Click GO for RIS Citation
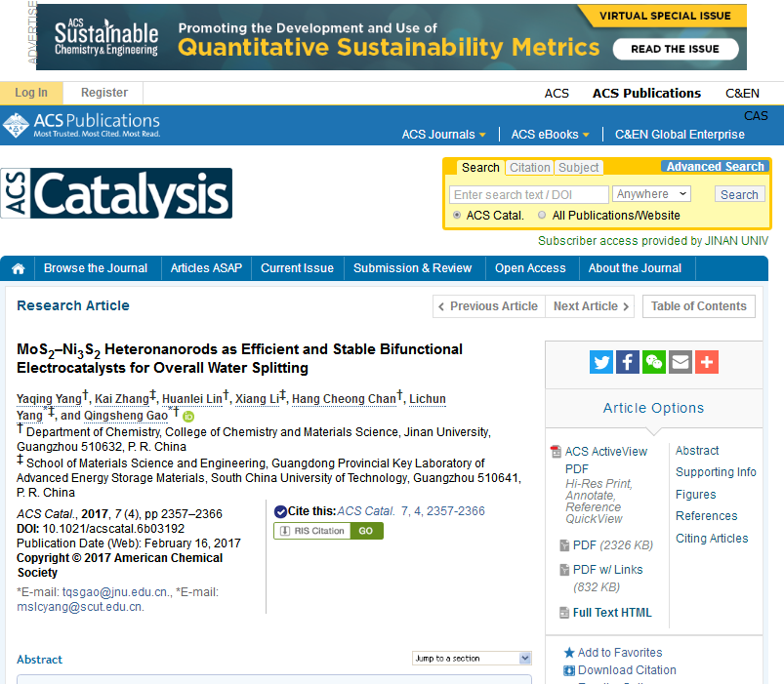Viewport: 784px width, 684px height. click(x=366, y=531)
